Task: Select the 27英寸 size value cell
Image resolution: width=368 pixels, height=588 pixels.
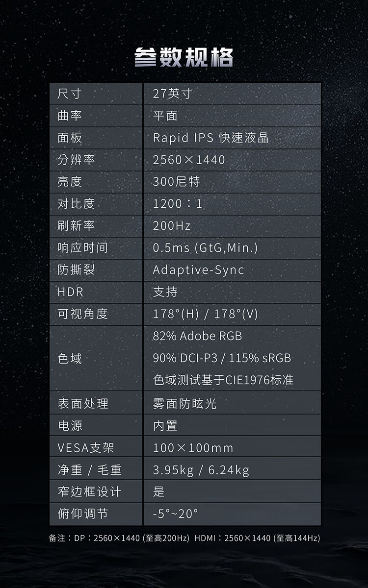Action: (172, 94)
